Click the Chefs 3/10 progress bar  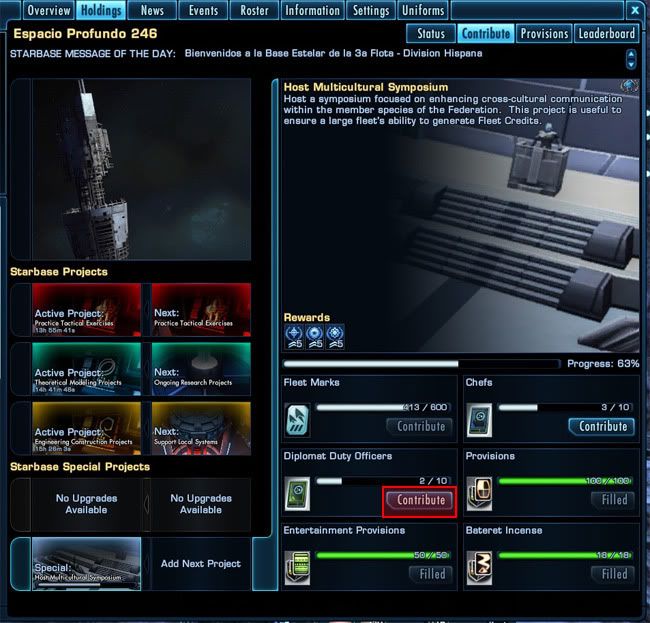[x=565, y=407]
